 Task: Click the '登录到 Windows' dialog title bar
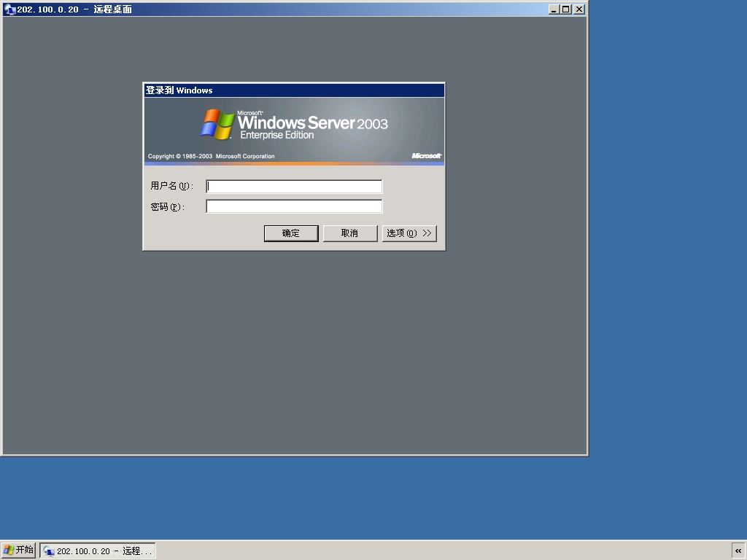pyautogui.click(x=294, y=90)
